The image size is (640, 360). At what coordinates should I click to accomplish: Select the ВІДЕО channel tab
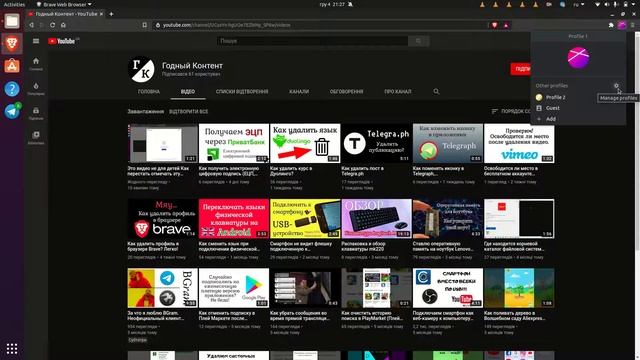(188, 91)
